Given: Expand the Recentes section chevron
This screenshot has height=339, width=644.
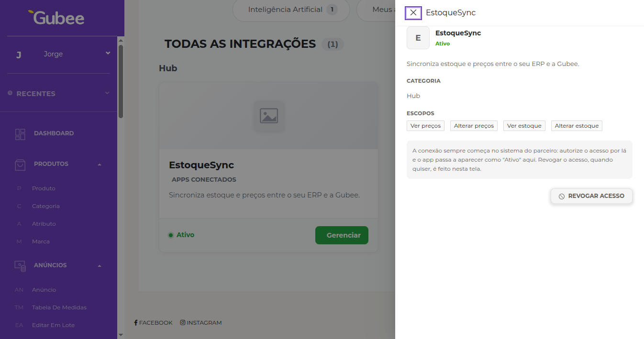Looking at the screenshot, I should pos(107,93).
